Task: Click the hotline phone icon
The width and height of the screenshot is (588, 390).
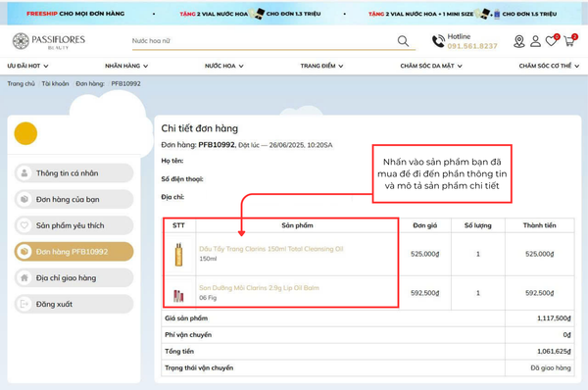Action: coord(438,41)
